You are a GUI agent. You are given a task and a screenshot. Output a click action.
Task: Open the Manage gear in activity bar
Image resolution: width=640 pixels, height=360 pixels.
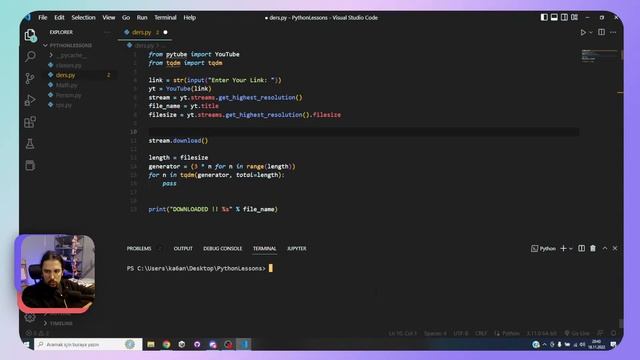click(30, 317)
